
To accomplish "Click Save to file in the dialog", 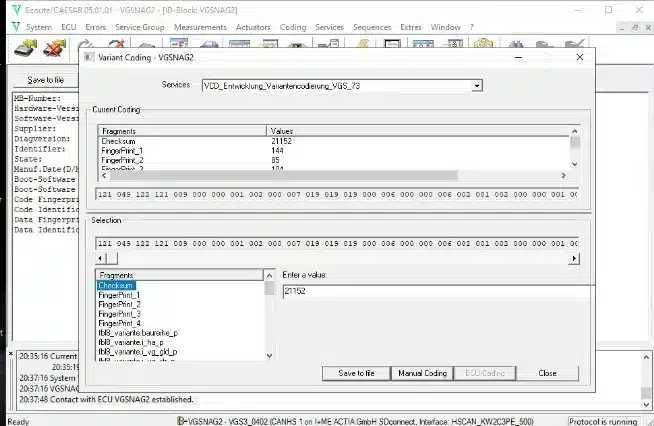I will 356,373.
